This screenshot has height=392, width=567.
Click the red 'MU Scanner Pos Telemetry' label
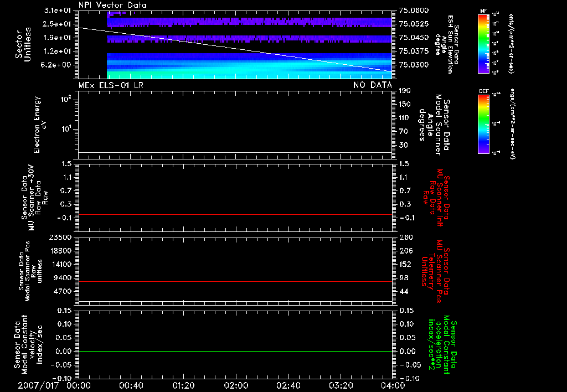[435, 271]
